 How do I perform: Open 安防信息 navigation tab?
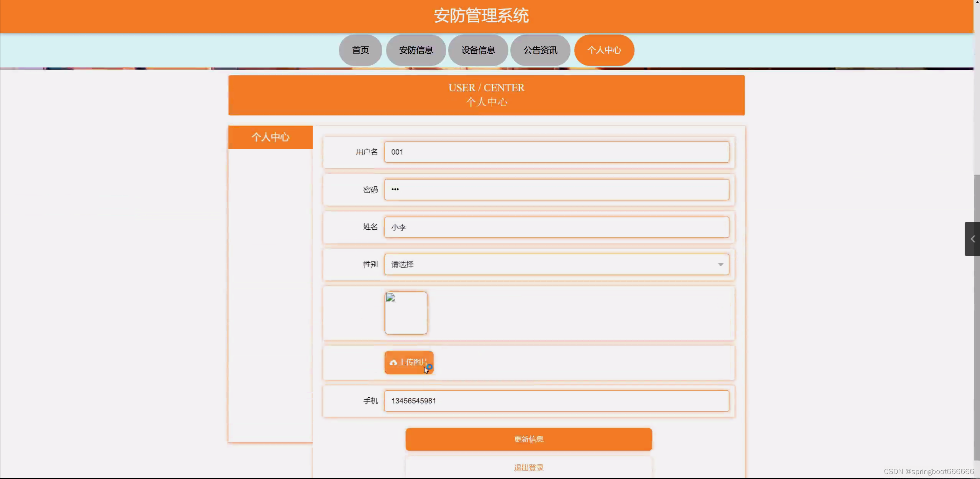(416, 50)
